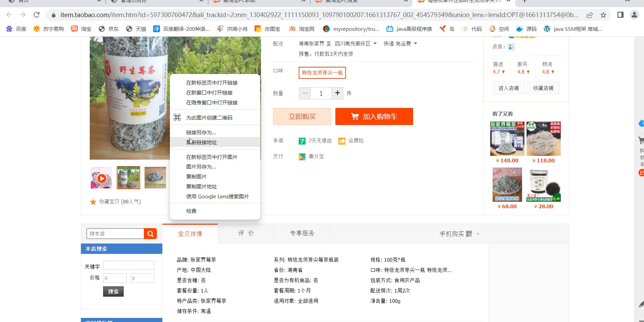Switch to the 专享服务 tab
Image resolution: width=644 pixels, height=322 pixels.
tap(302, 233)
